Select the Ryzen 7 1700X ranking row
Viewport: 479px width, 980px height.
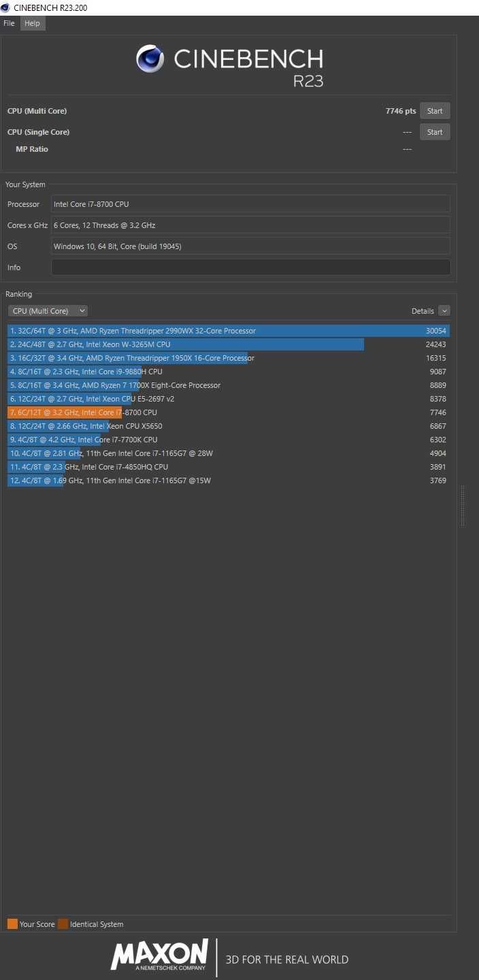(x=229, y=385)
